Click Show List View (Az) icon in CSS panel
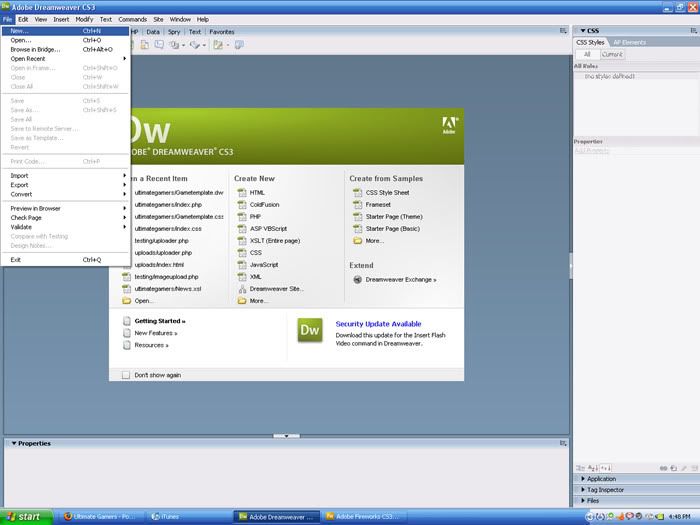This screenshot has height=525, width=700. click(593, 468)
